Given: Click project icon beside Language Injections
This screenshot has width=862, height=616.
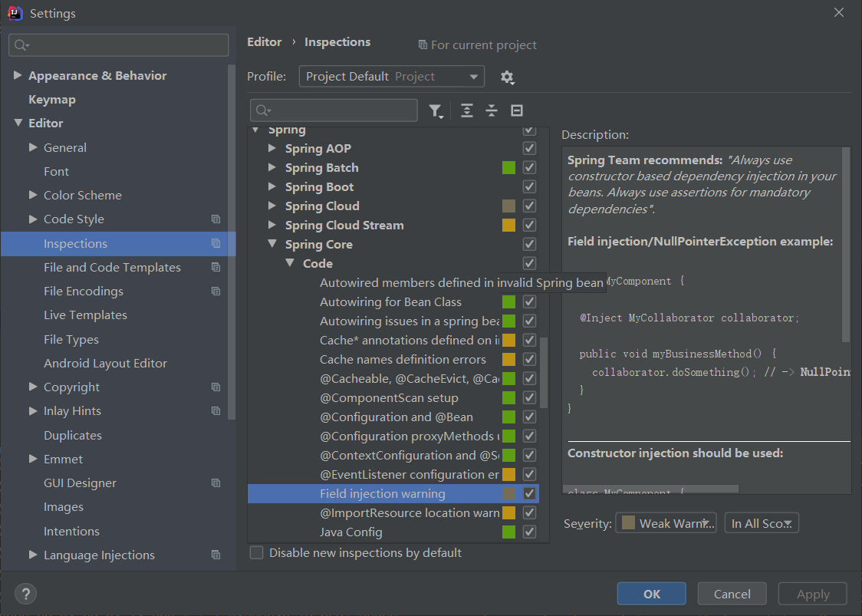Looking at the screenshot, I should point(216,555).
